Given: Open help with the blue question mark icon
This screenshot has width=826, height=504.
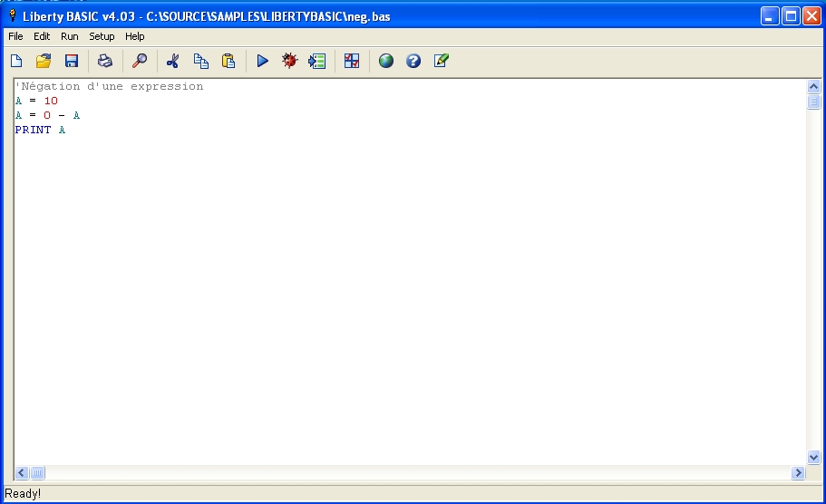Looking at the screenshot, I should pyautogui.click(x=413, y=61).
